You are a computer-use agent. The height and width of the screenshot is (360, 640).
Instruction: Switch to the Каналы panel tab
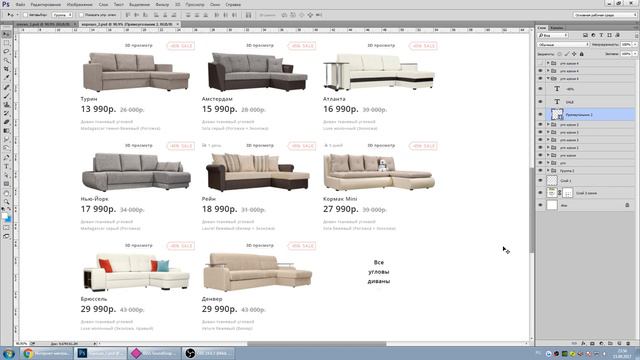point(557,28)
